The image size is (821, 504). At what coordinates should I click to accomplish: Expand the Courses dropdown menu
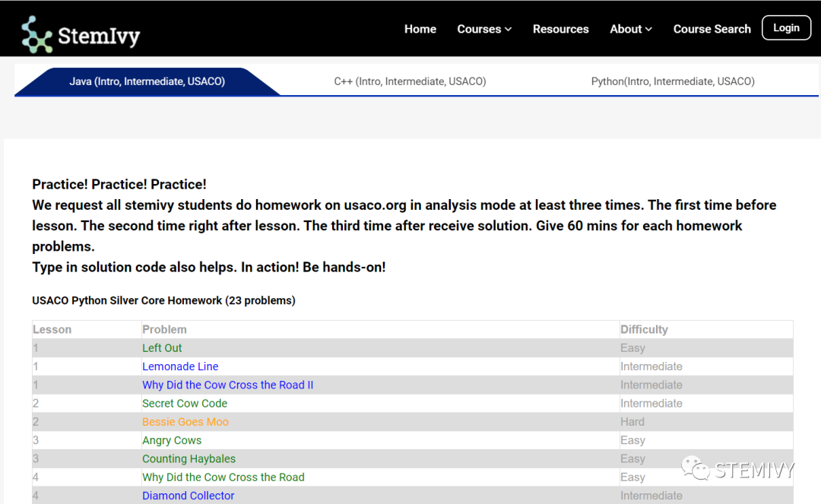(x=483, y=29)
